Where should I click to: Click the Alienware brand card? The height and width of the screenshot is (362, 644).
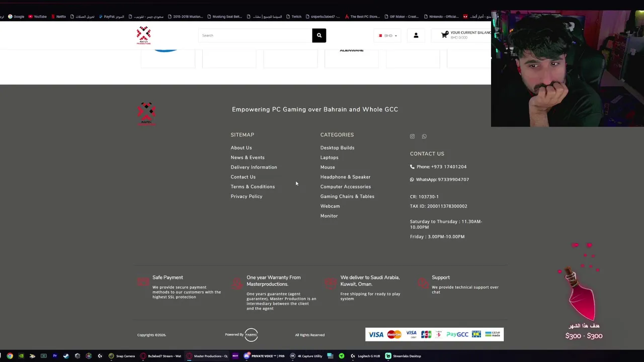click(x=351, y=58)
